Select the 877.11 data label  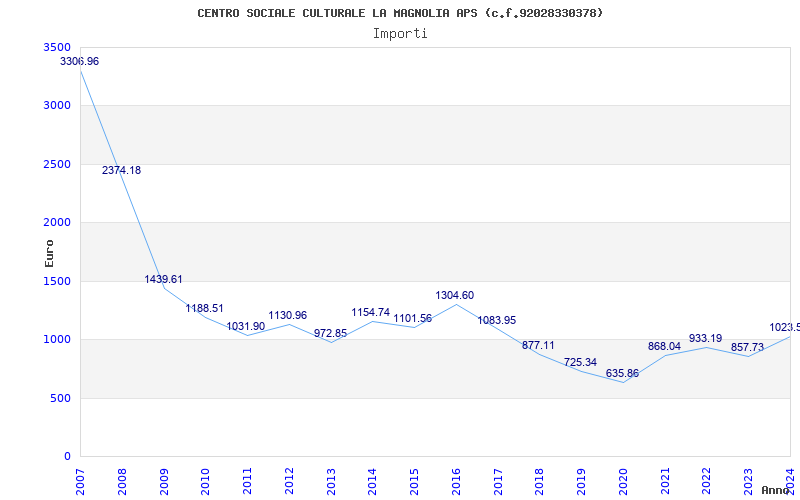[538, 345]
